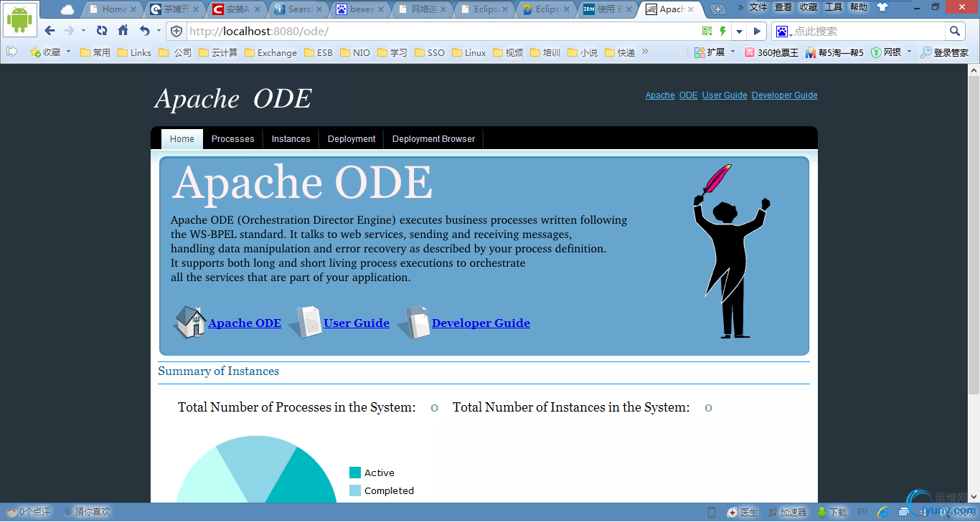Expand the 收藏 dropdown arrow
Screen dimensions: 980x522
coord(69,52)
